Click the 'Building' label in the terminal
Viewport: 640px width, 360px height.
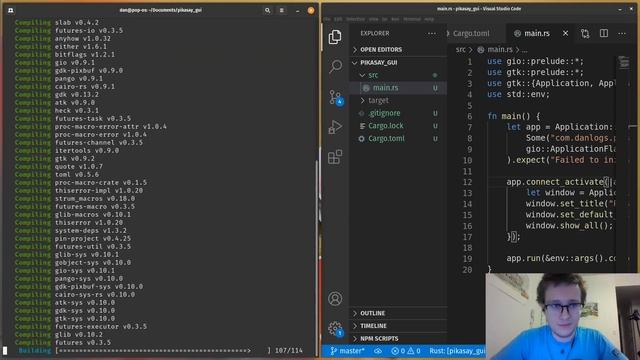click(35, 351)
